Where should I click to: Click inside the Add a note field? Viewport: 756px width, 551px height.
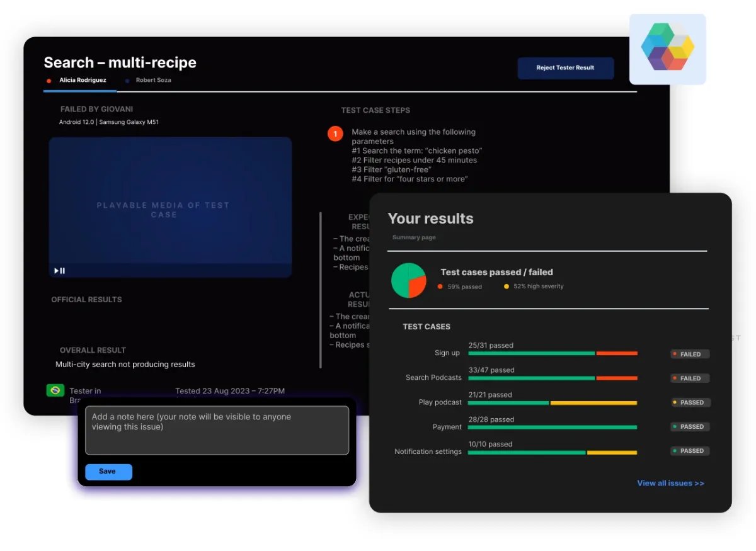coord(217,430)
